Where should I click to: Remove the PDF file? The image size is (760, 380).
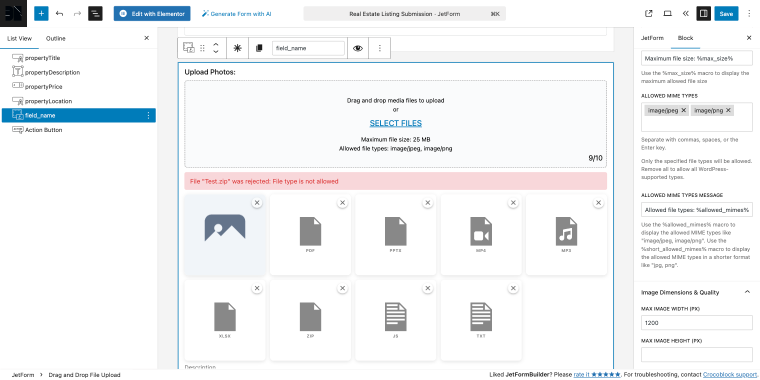343,203
